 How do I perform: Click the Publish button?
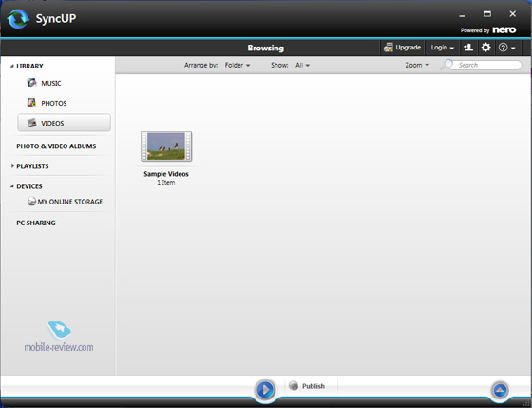tap(307, 386)
